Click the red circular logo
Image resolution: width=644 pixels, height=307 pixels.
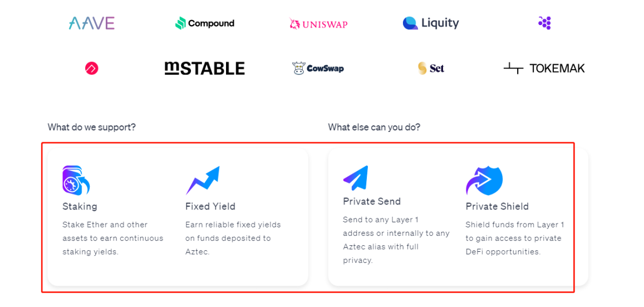pyautogui.click(x=92, y=69)
